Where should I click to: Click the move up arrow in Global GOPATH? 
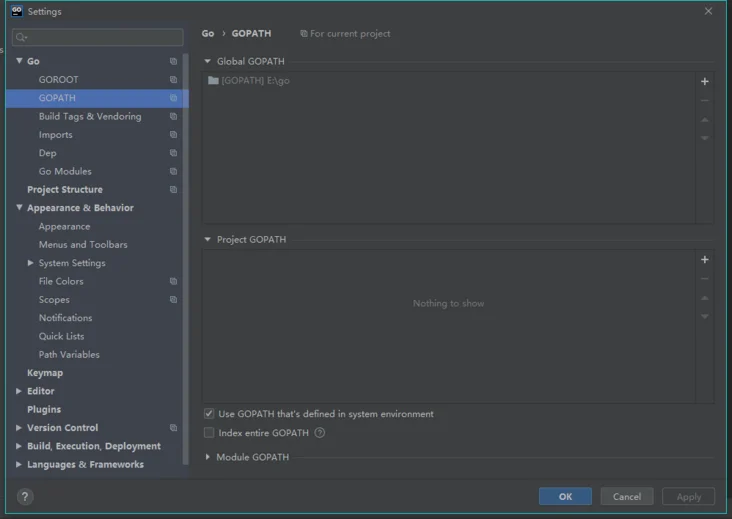(704, 119)
